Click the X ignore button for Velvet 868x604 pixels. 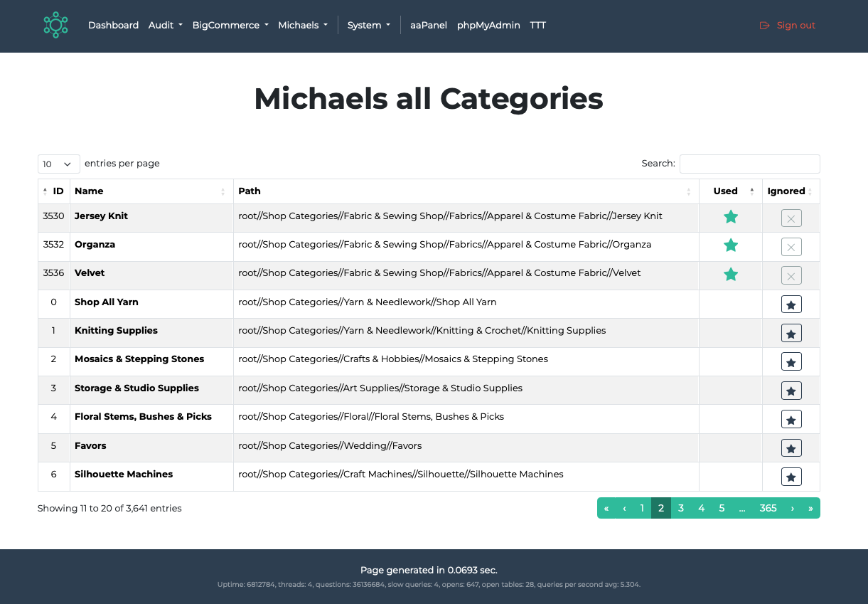(x=791, y=275)
